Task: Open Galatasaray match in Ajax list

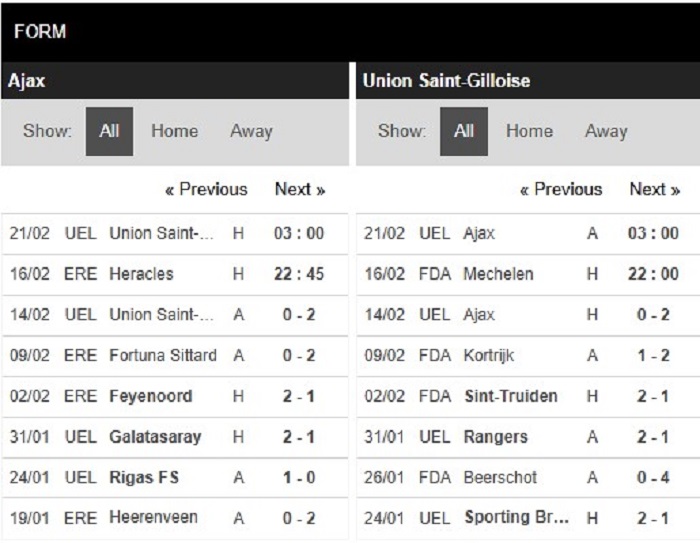Action: click(175, 437)
